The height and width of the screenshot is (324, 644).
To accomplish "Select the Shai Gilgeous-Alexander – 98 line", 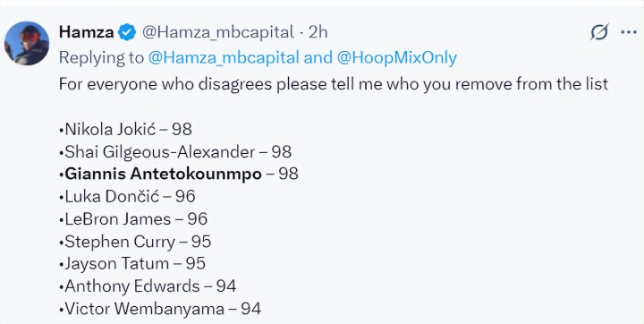I will tap(175, 152).
